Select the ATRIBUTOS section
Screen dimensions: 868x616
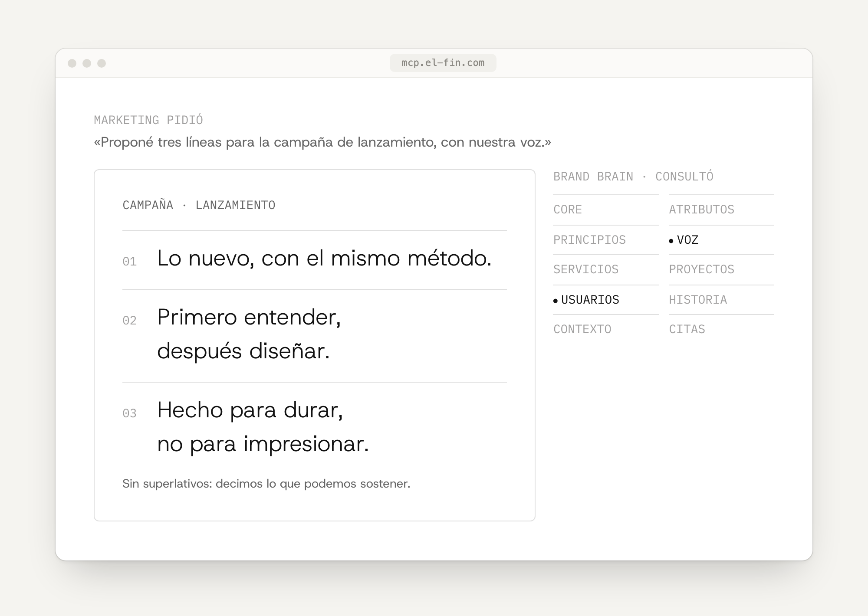point(701,210)
